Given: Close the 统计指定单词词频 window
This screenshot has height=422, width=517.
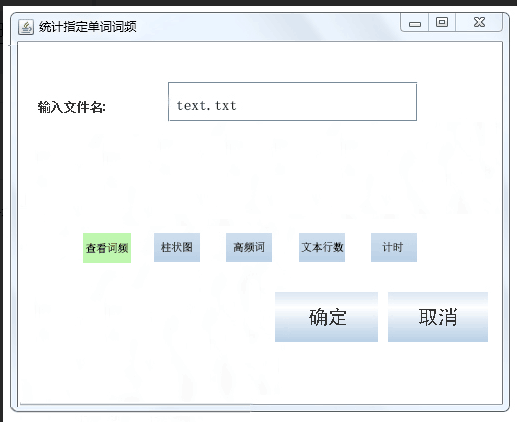Looking at the screenshot, I should click(x=479, y=22).
